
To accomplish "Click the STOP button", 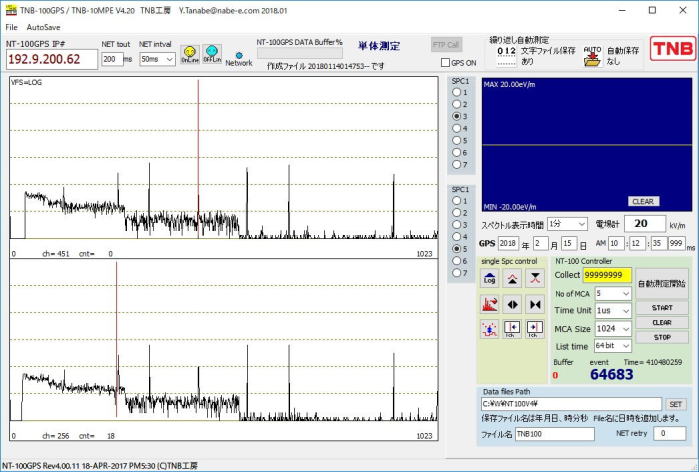I will coord(662,337).
